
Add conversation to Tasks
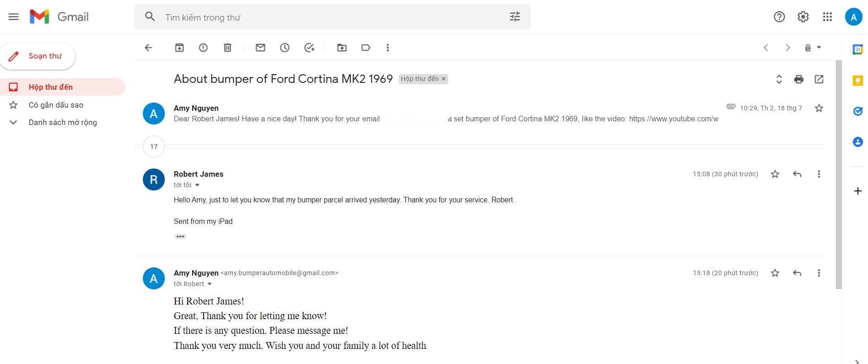click(309, 48)
